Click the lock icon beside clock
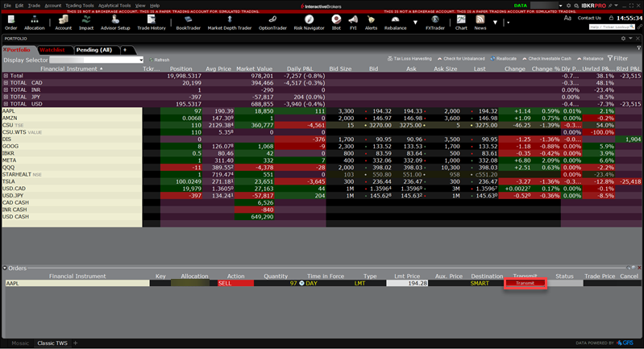Image resolution: width=644 pixels, height=349 pixels. point(611,18)
